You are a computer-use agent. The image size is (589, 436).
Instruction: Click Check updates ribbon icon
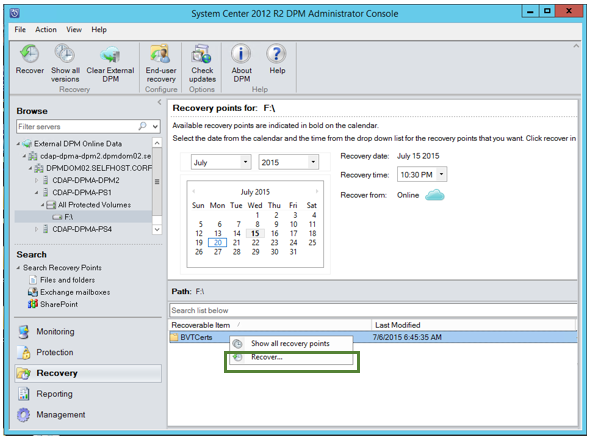pos(202,54)
